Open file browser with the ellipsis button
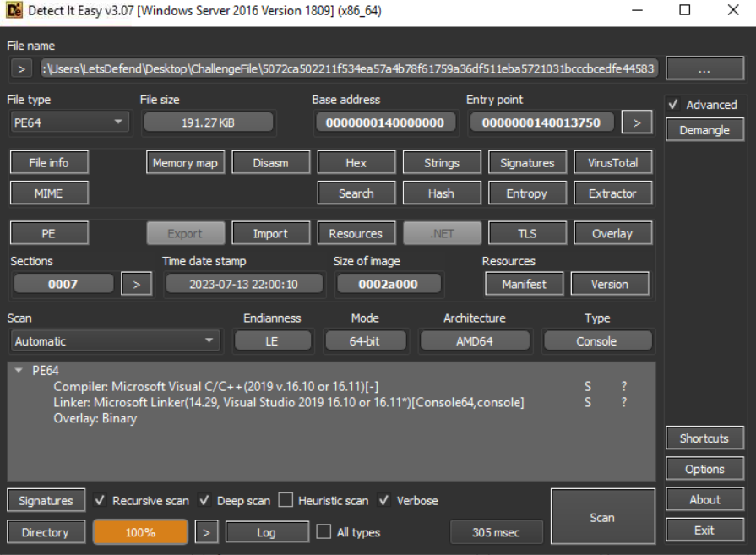Image resolution: width=756 pixels, height=555 pixels. 703,68
